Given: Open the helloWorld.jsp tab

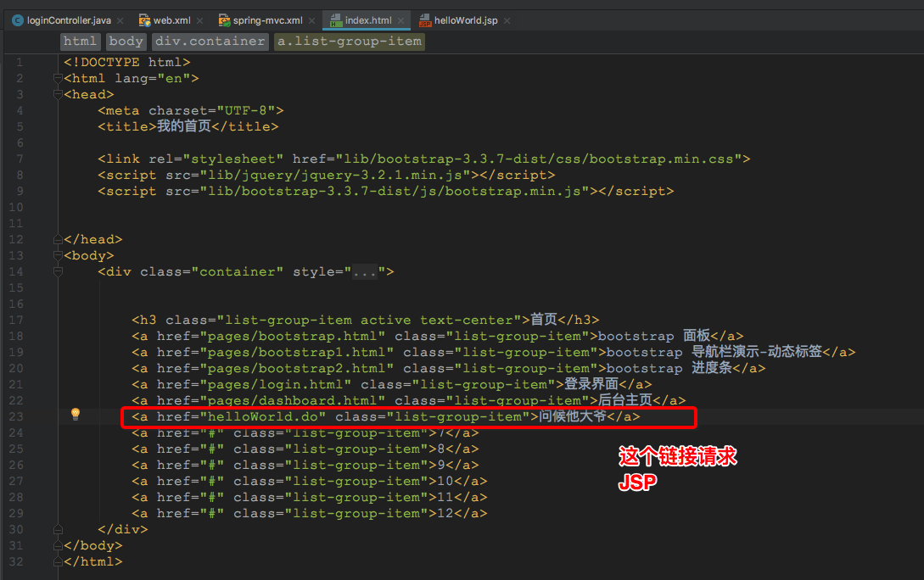Looking at the screenshot, I should point(466,20).
